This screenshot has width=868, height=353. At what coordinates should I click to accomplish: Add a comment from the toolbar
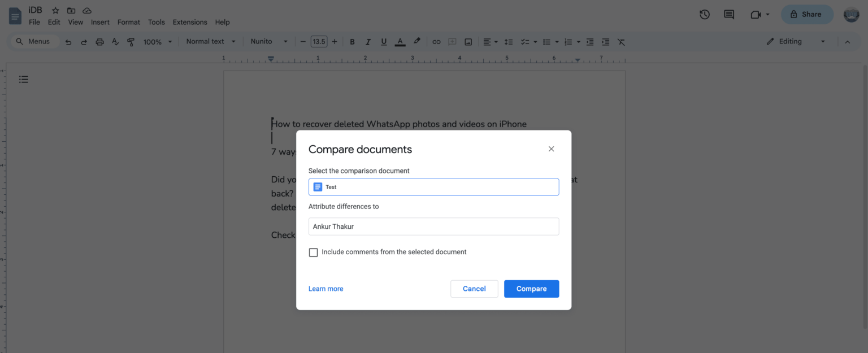pos(452,41)
